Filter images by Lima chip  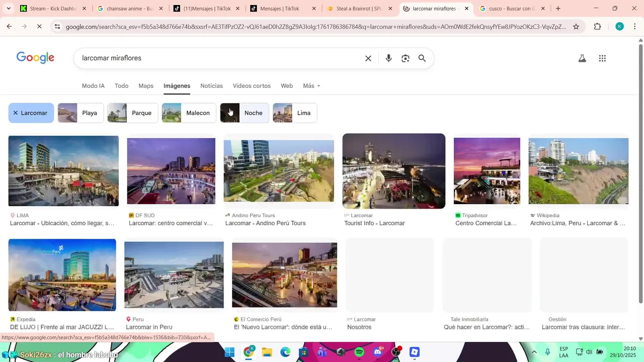pos(295,113)
